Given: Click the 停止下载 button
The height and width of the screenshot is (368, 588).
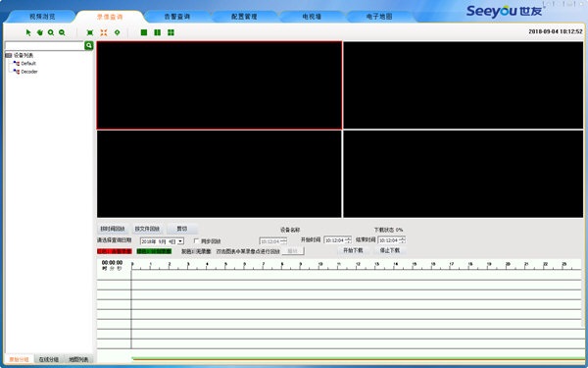Looking at the screenshot, I should [390, 250].
